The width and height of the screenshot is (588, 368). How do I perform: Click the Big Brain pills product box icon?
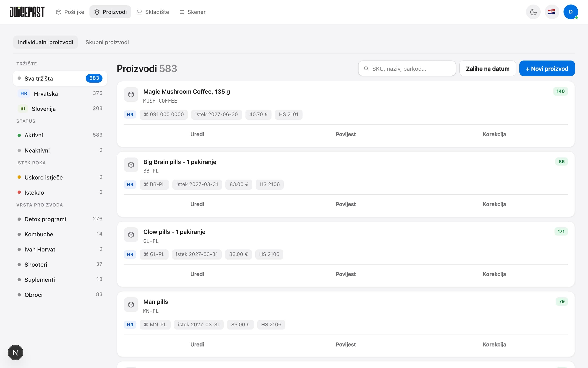coord(131,165)
